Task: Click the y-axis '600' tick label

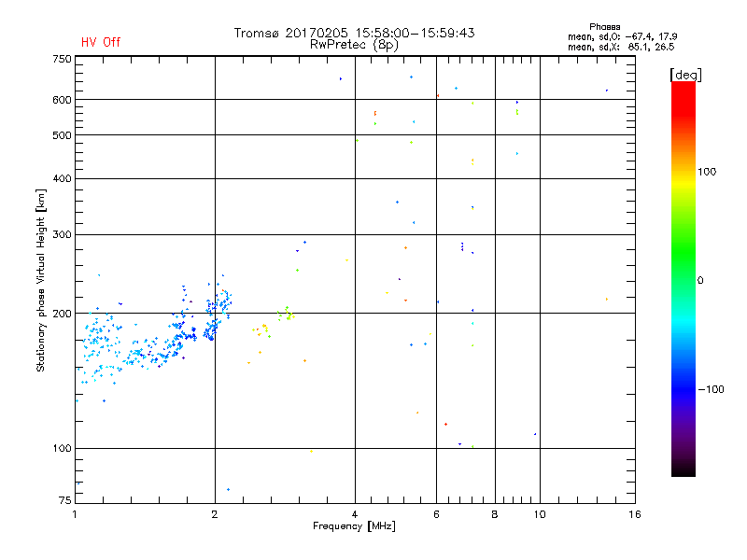Action: 62,100
